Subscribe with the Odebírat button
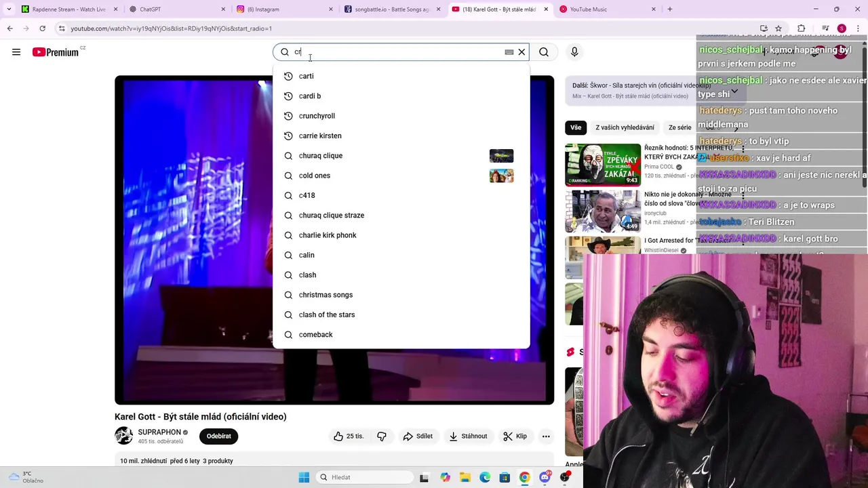 (218, 436)
